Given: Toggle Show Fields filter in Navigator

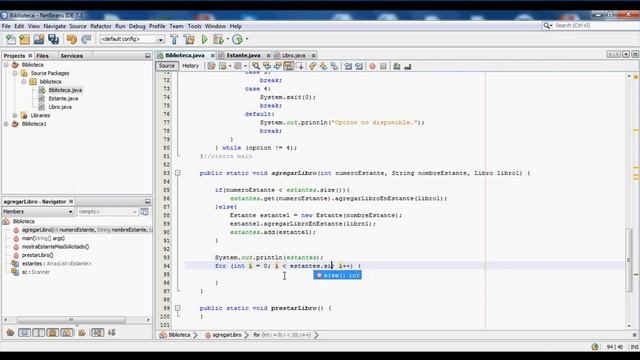Looking at the screenshot, I should [24, 333].
